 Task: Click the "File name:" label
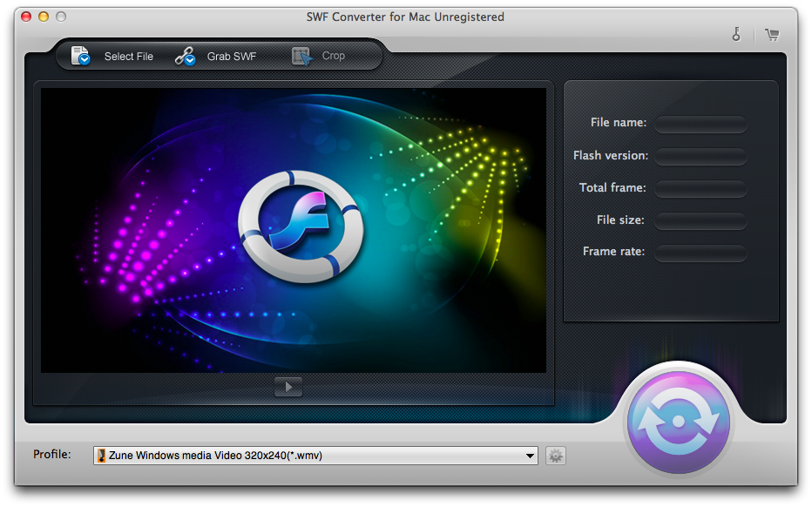(x=619, y=123)
